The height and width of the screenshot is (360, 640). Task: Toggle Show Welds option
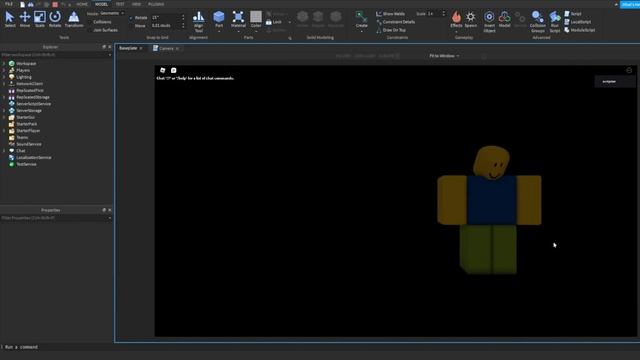(391, 14)
